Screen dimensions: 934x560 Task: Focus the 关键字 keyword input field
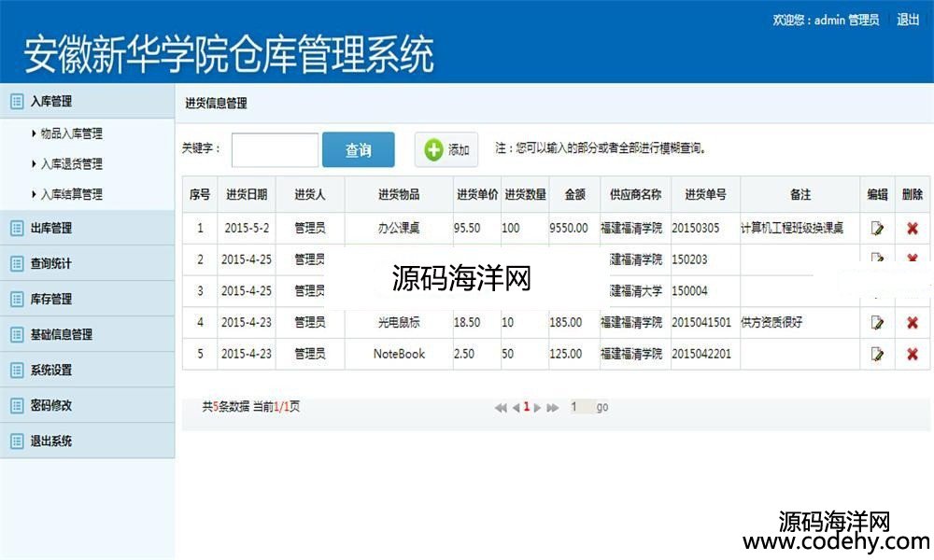[275, 150]
